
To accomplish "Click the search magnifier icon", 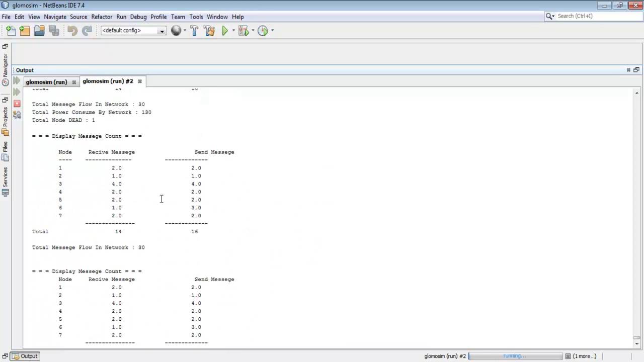I will (x=549, y=16).
